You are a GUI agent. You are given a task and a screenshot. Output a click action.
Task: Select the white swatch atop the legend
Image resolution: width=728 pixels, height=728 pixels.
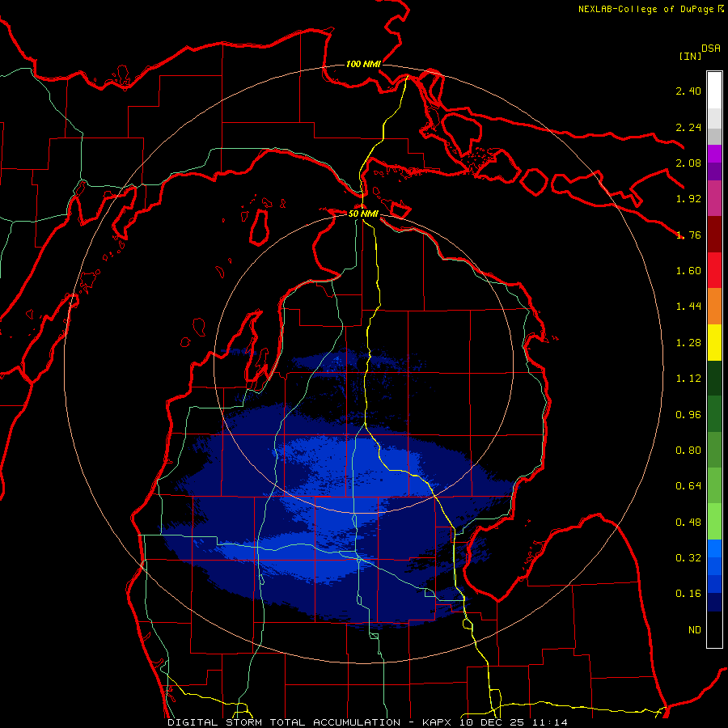click(x=714, y=90)
